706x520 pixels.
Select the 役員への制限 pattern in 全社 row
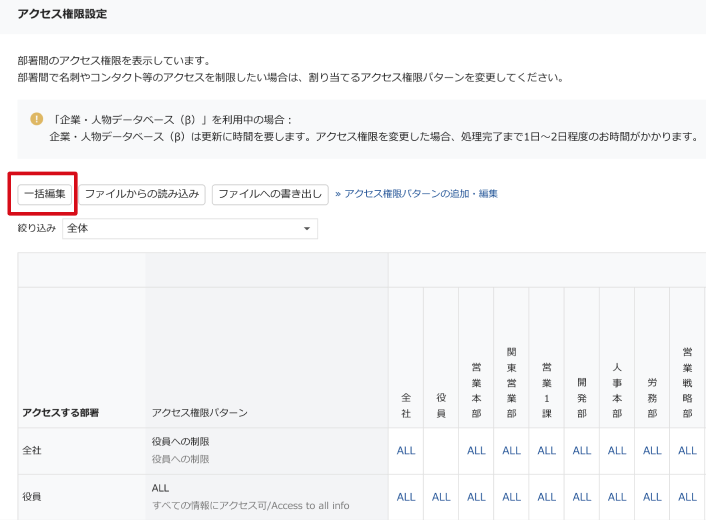pyautogui.click(x=181, y=441)
